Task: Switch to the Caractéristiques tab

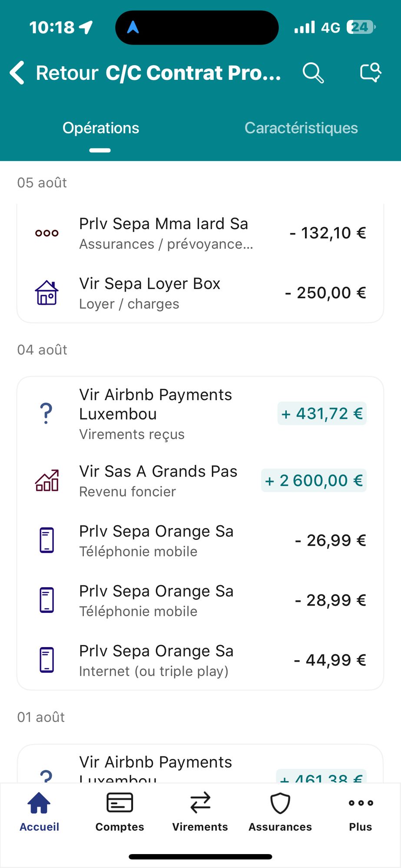Action: click(301, 128)
